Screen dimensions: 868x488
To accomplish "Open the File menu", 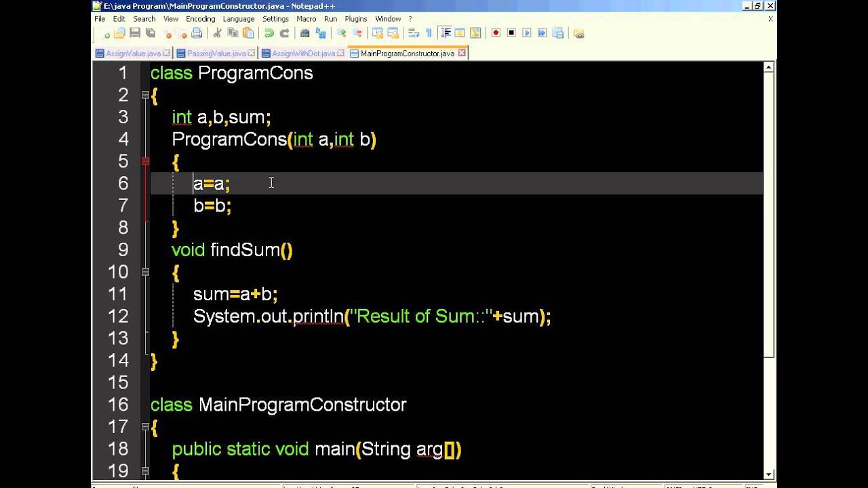I will 100,19.
